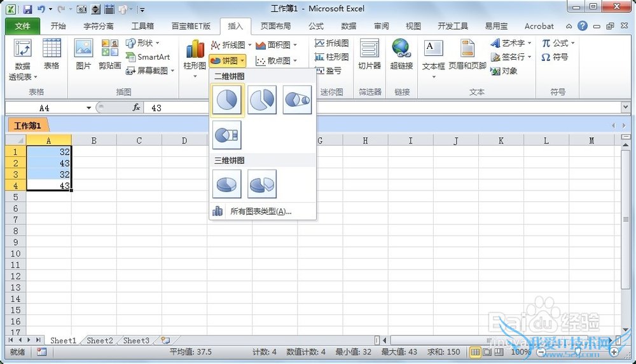Select the 2D pie chart type

[227, 100]
